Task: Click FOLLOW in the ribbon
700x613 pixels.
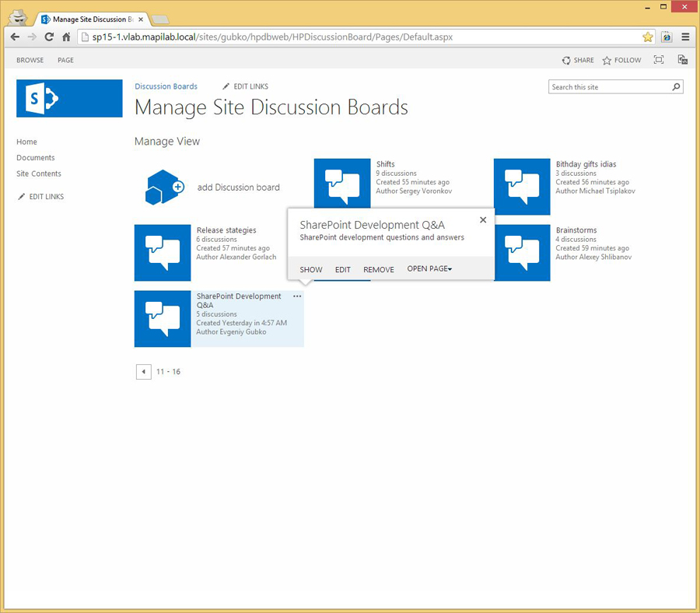Action: point(621,60)
